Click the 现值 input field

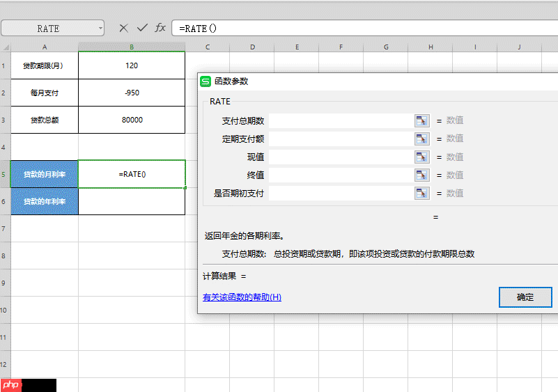click(341, 157)
